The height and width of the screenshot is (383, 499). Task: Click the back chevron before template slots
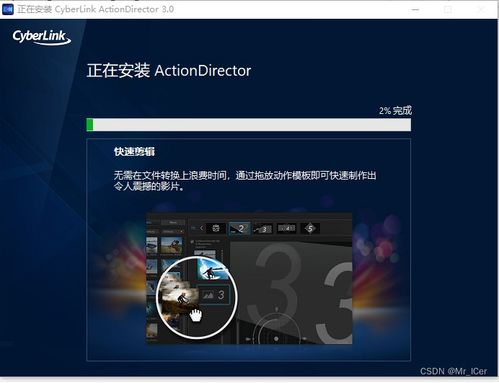pyautogui.click(x=201, y=228)
